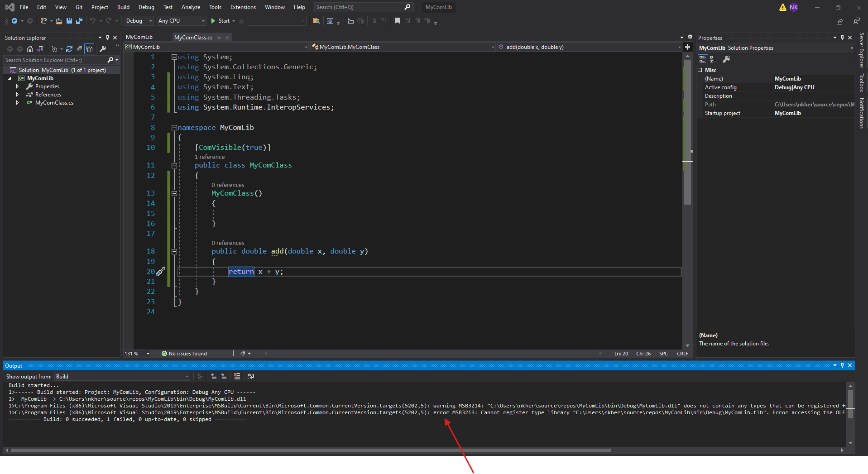Open the Show output from Build dropdown
868x474 pixels.
(122, 376)
